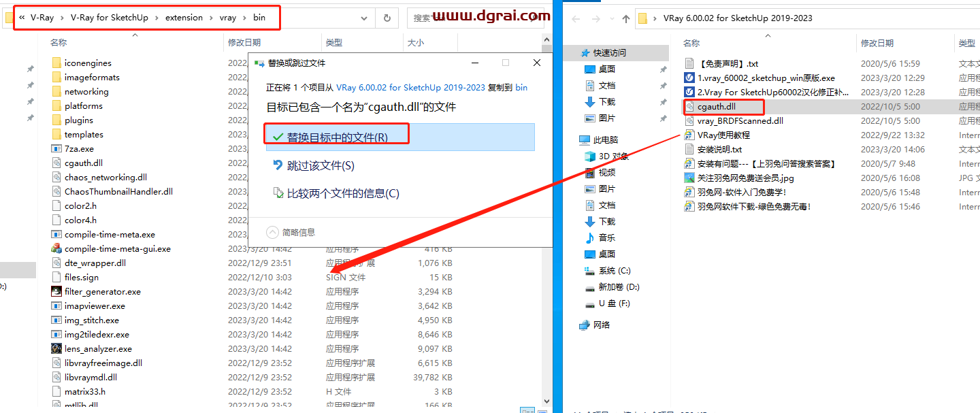
Task: Click the back arrow in right Explorer window
Action: click(576, 18)
